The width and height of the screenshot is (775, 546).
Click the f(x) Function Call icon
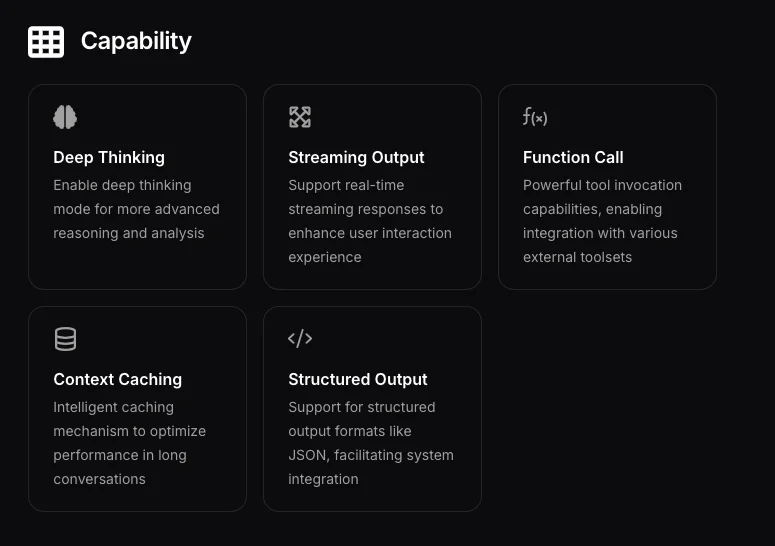535,117
